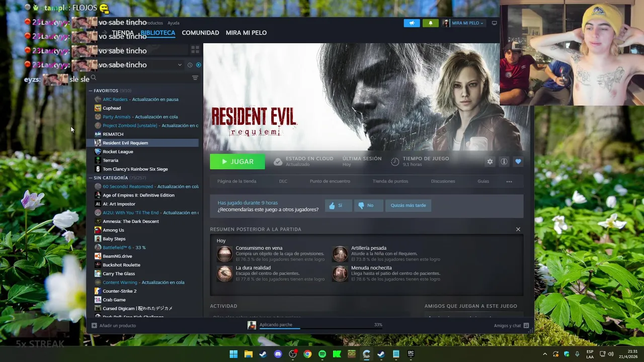644x362 pixels.
Task: Show hidden system tray icons chevron
Action: 545,354
